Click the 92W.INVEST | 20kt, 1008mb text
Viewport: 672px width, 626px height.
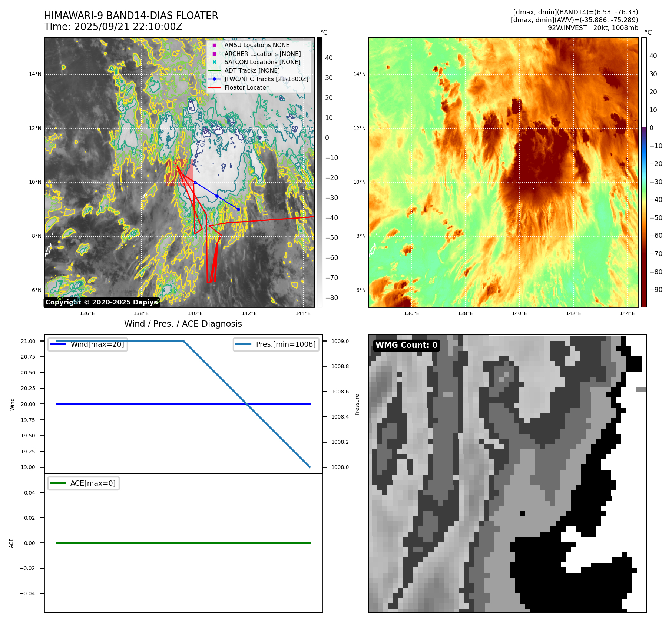(x=593, y=28)
